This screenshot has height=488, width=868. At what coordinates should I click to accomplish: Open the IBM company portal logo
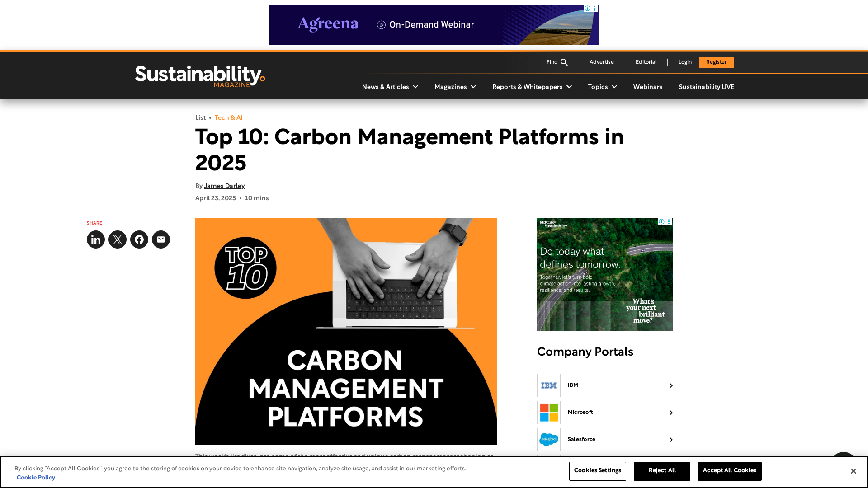pyautogui.click(x=549, y=385)
